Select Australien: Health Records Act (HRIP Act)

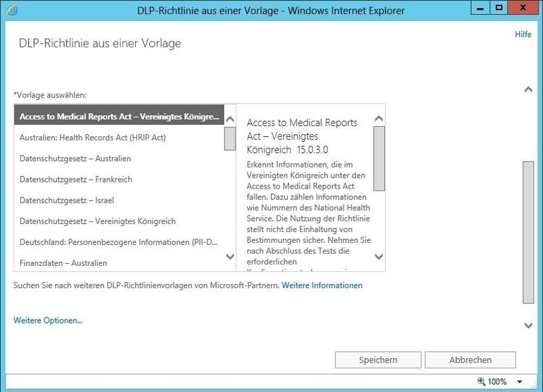coord(119,138)
